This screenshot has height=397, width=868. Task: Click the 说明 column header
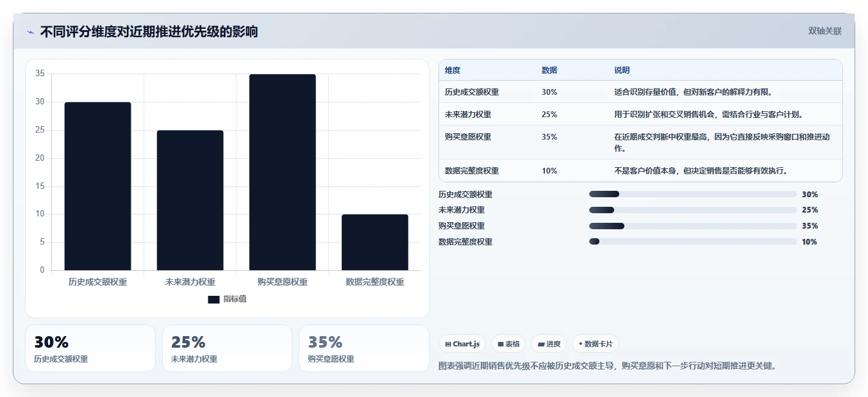pos(622,70)
